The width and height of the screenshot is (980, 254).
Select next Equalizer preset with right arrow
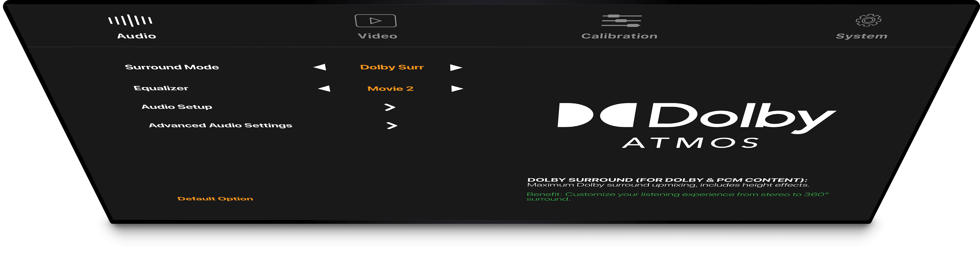457,89
